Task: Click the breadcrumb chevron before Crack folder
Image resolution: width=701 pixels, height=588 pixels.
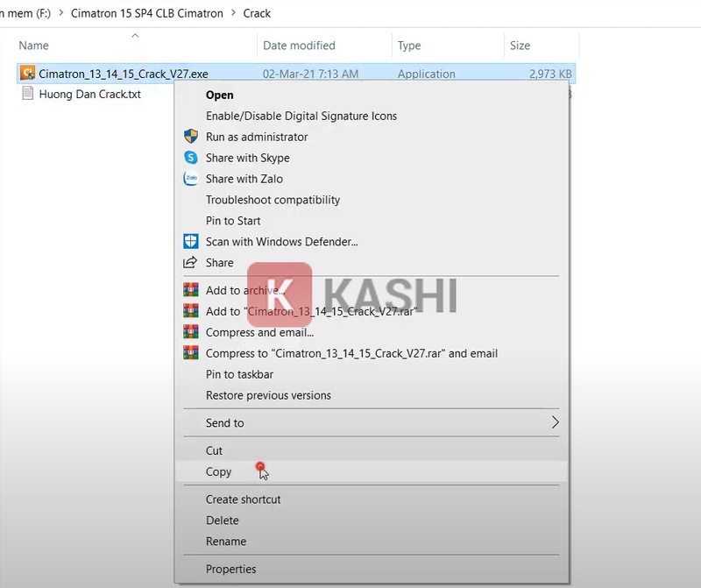Action: (x=233, y=13)
